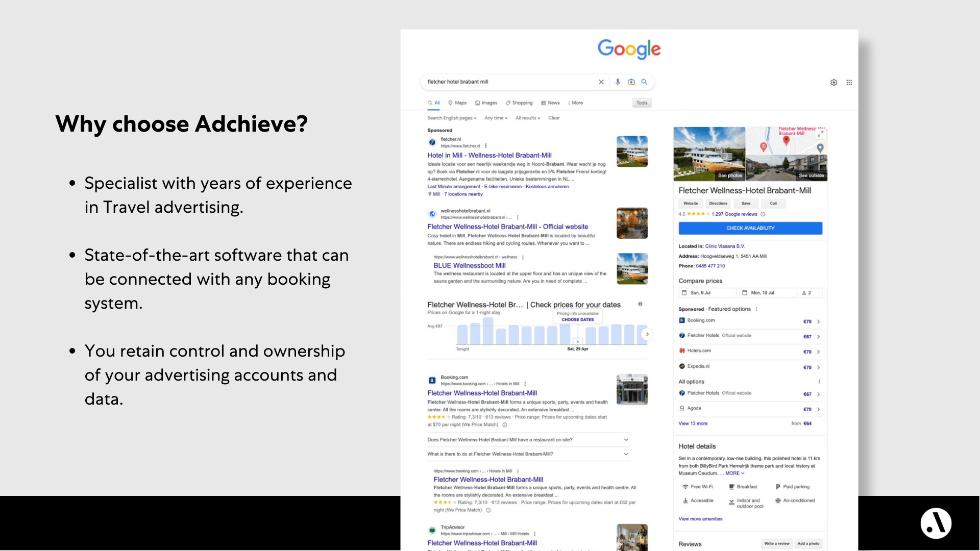Screen dimensions: 980x551
Task: Select the tallest bar in price chart
Action: coord(488,331)
